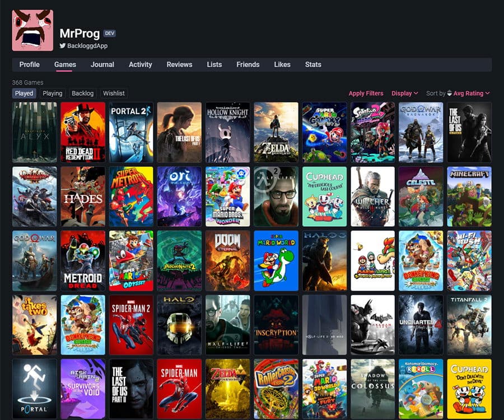Open God of War Ragnarok cover
This screenshot has height=420, width=504.
pyautogui.click(x=421, y=132)
